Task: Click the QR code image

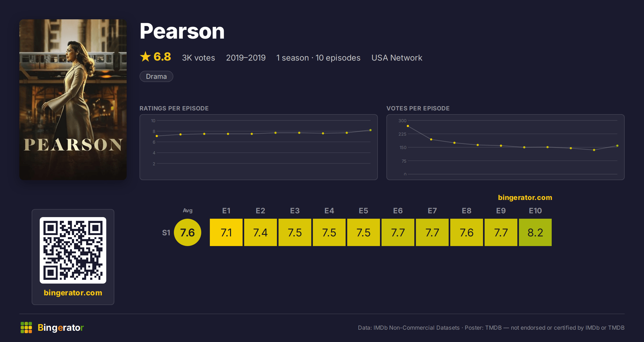Action: coord(73,250)
